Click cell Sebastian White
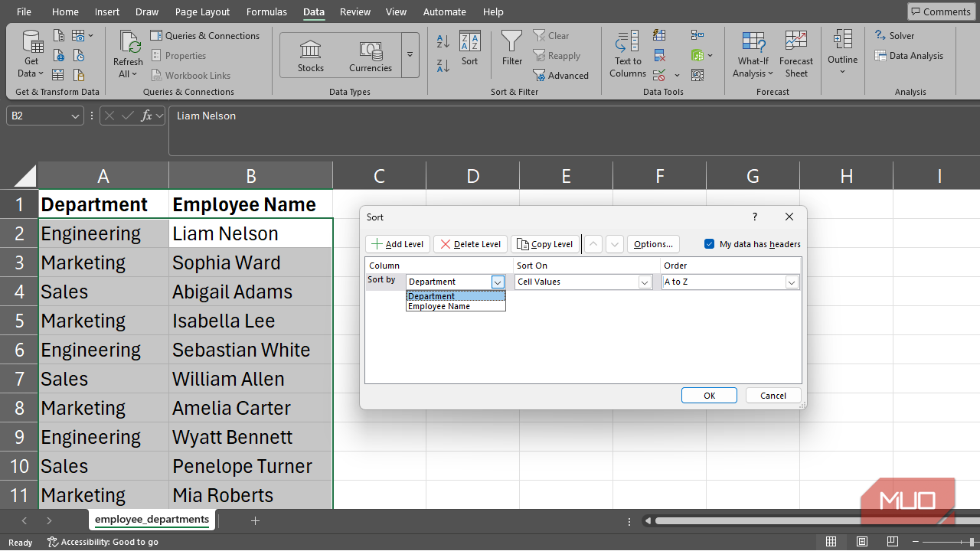Image resolution: width=980 pixels, height=551 pixels. click(x=251, y=350)
